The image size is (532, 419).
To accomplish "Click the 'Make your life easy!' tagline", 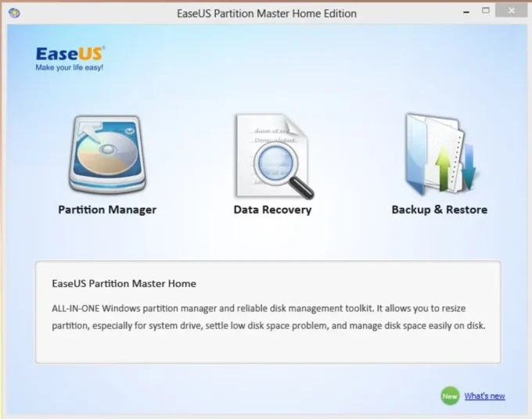I will (x=69, y=68).
